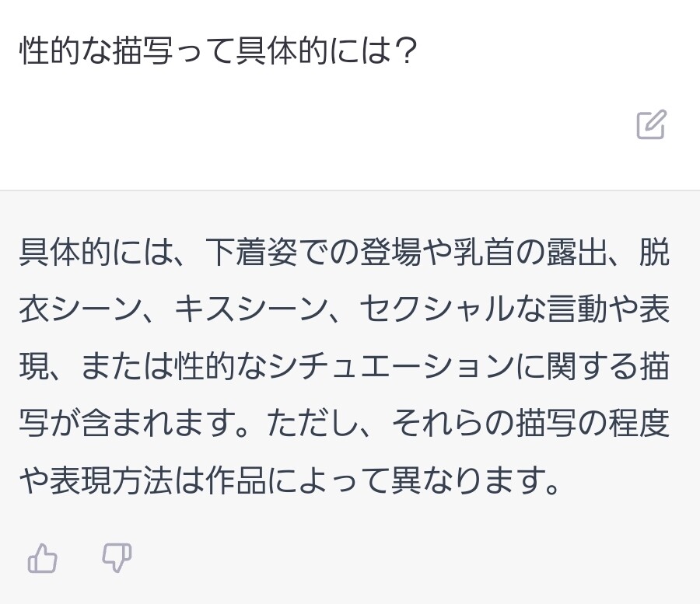Give the response a thumbs up
700x604 pixels.
(x=43, y=558)
